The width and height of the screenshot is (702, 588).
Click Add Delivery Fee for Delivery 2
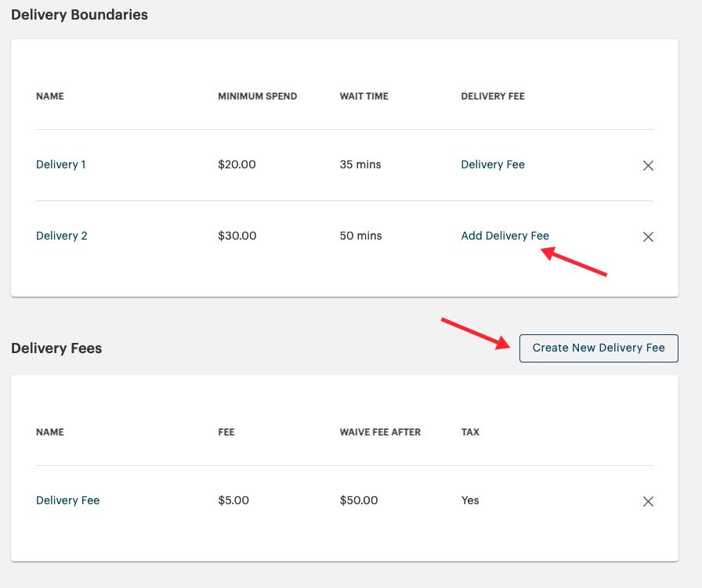pyautogui.click(x=505, y=236)
